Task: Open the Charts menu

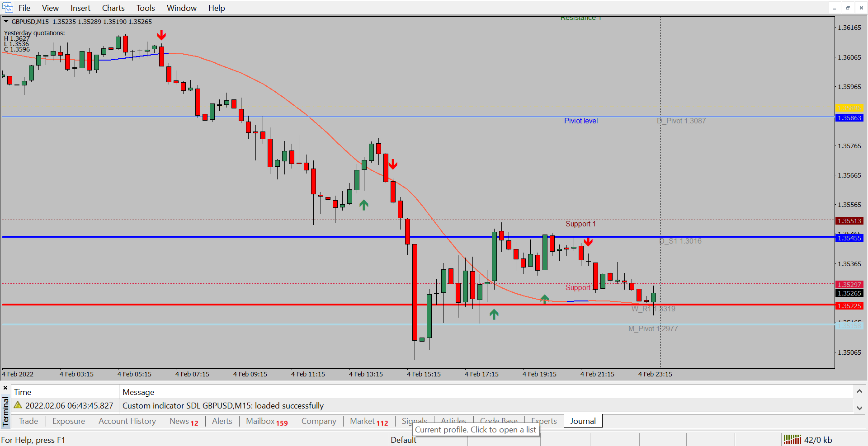Action: [x=113, y=8]
